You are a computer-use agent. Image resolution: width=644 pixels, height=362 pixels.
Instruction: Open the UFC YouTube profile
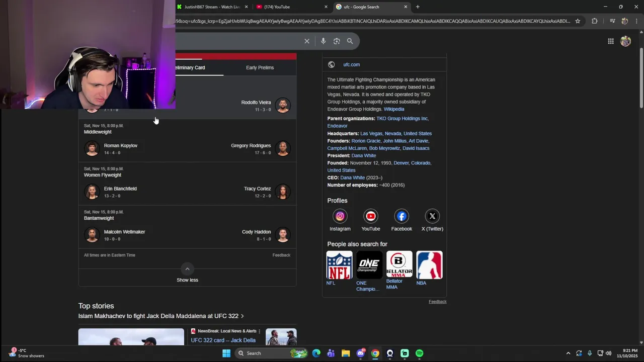tap(371, 220)
